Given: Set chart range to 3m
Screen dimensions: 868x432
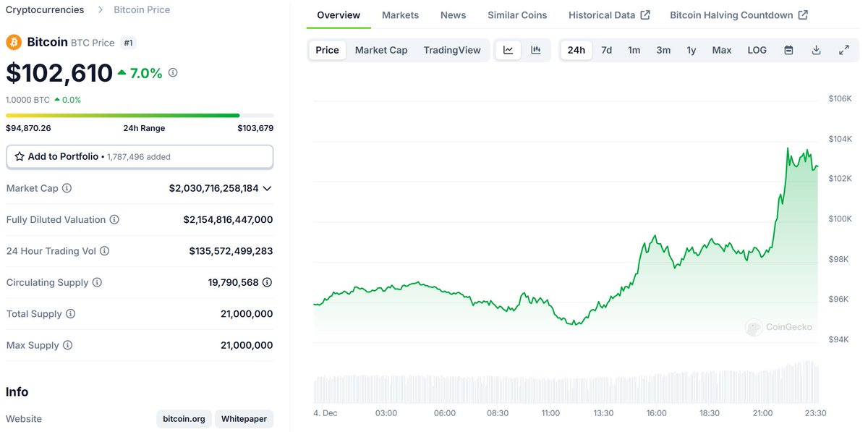Looking at the screenshot, I should point(663,50).
